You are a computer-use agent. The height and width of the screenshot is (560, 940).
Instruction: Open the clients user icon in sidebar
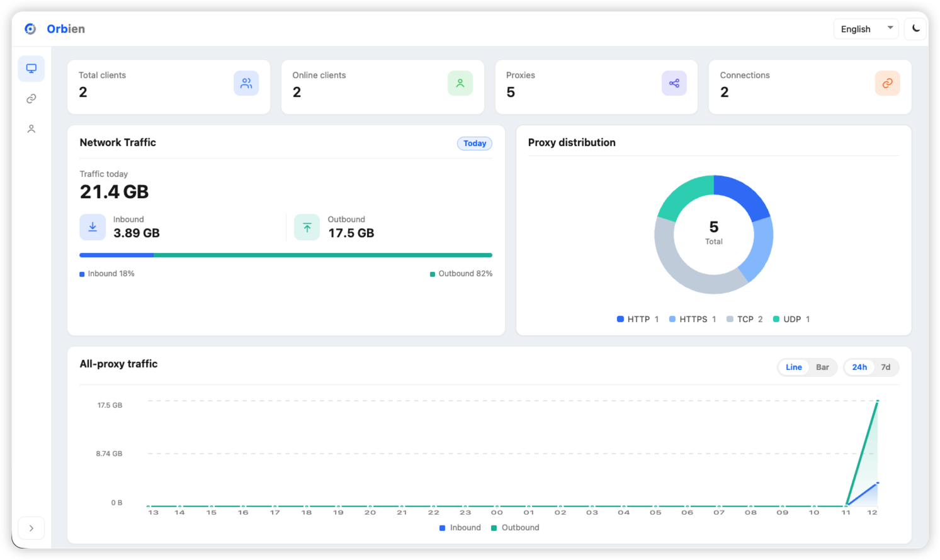(x=31, y=129)
